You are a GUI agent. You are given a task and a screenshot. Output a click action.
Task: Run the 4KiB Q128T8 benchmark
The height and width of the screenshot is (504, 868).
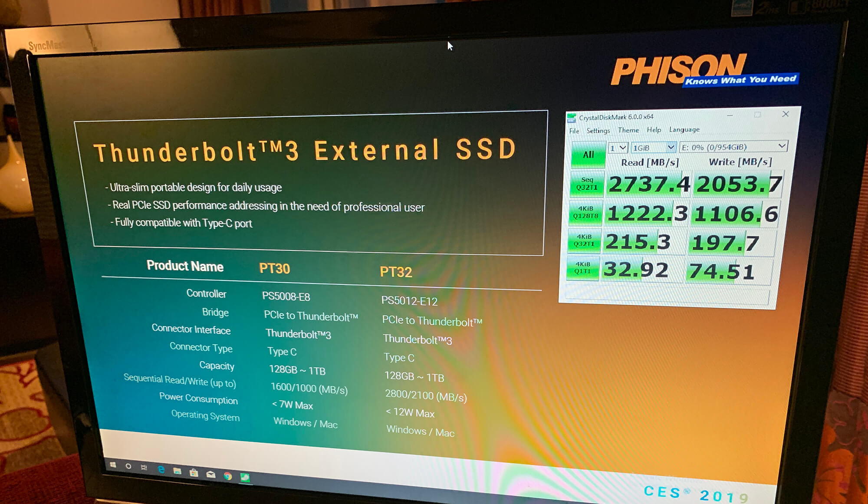(585, 212)
